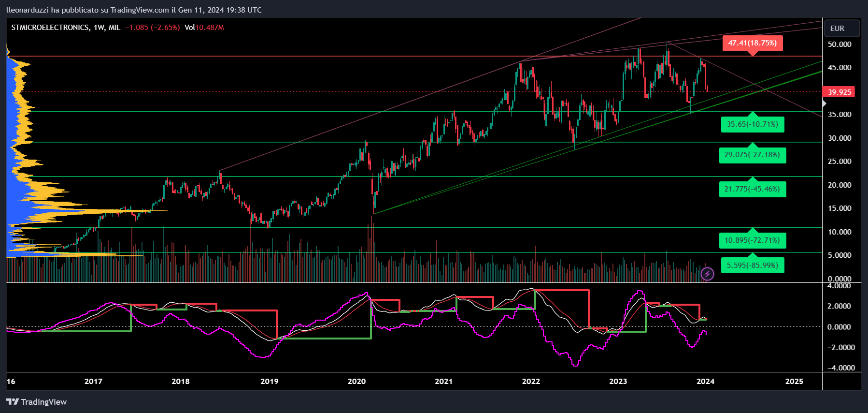Click the 2019 label on time axis
This screenshot has width=868, height=413.
270,381
